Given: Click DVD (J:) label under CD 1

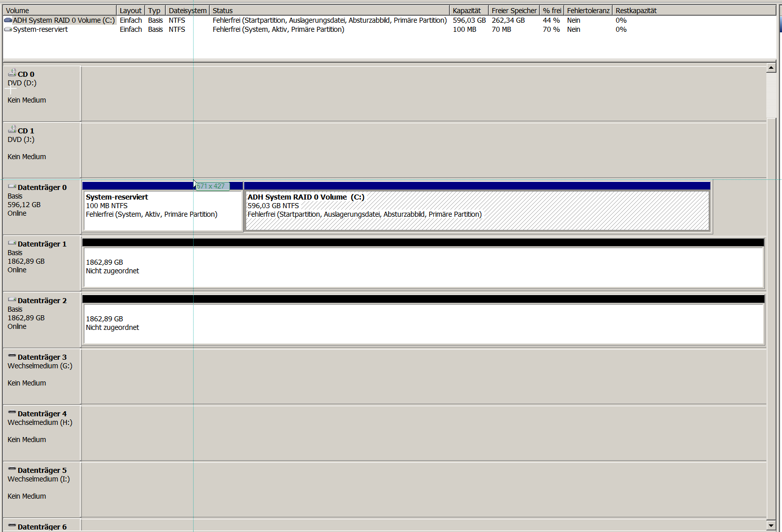Looking at the screenshot, I should [x=21, y=139].
